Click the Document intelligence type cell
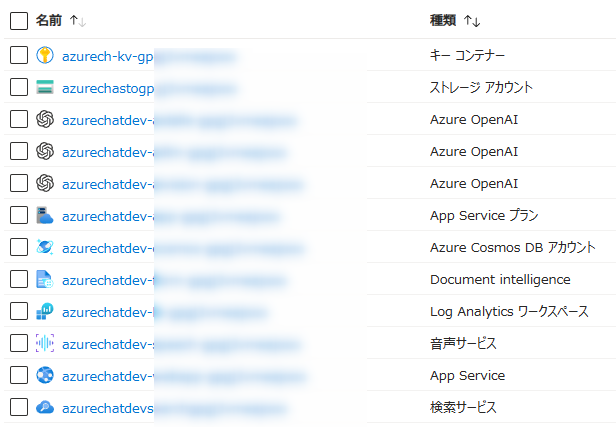616x435 pixels. click(500, 279)
